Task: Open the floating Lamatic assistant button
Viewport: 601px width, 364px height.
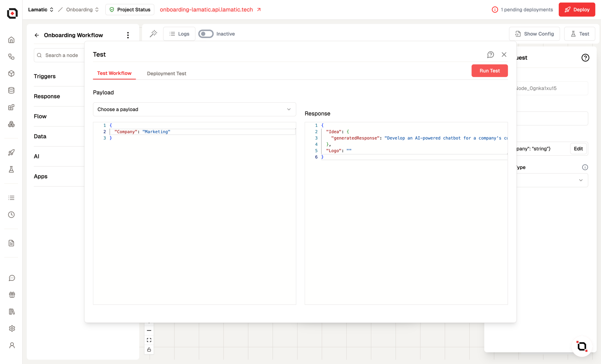Action: 582,346
